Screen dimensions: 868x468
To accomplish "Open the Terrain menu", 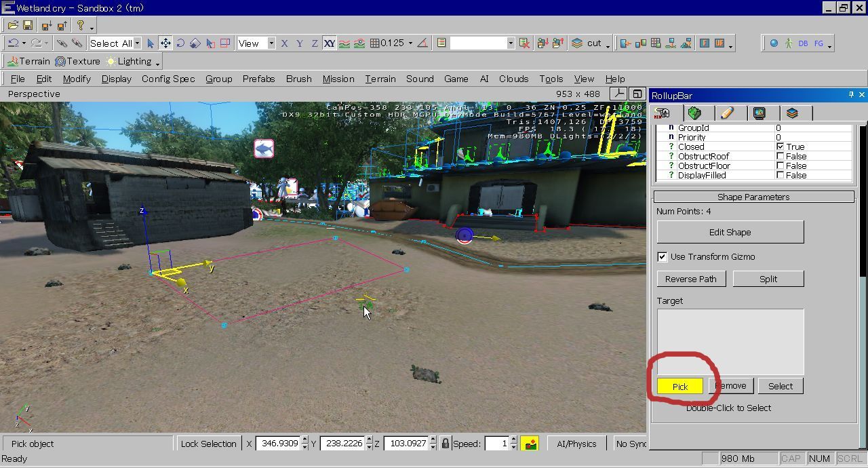I will point(380,79).
